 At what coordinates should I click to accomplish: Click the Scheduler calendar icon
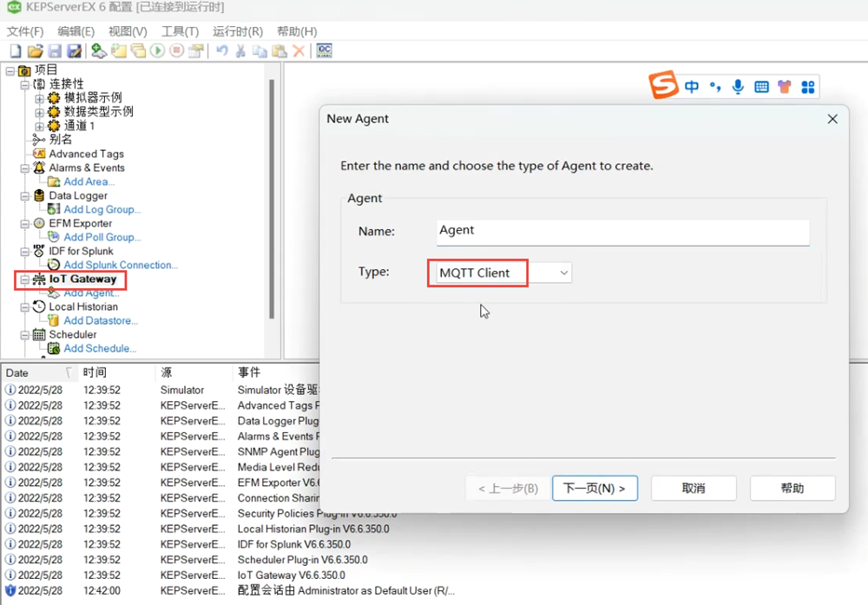(39, 334)
